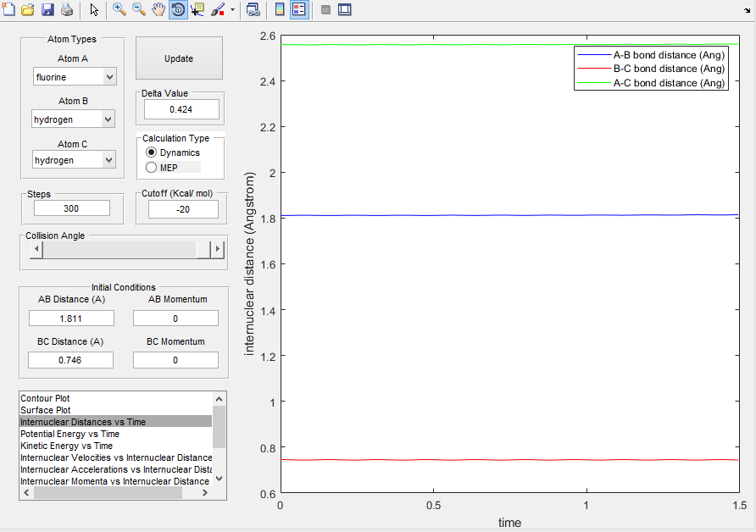Image resolution: width=756 pixels, height=532 pixels.
Task: Click the Open File folder icon
Action: pos(28,10)
